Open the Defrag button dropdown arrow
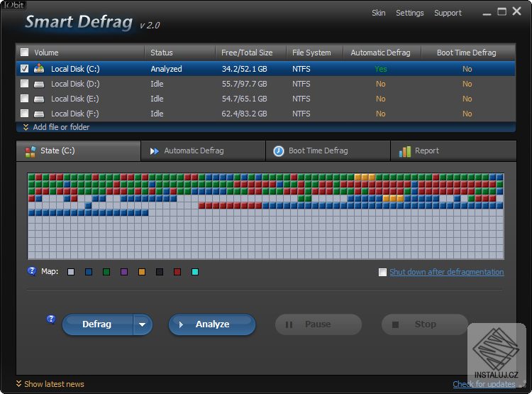Viewport: 532px width, 394px height. (x=143, y=324)
